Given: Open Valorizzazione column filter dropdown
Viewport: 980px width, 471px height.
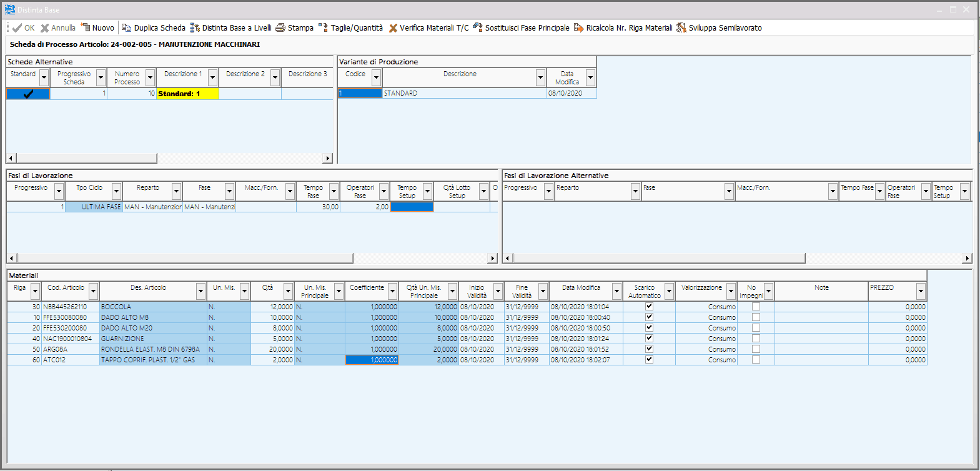Looking at the screenshot, I should pos(731,291).
